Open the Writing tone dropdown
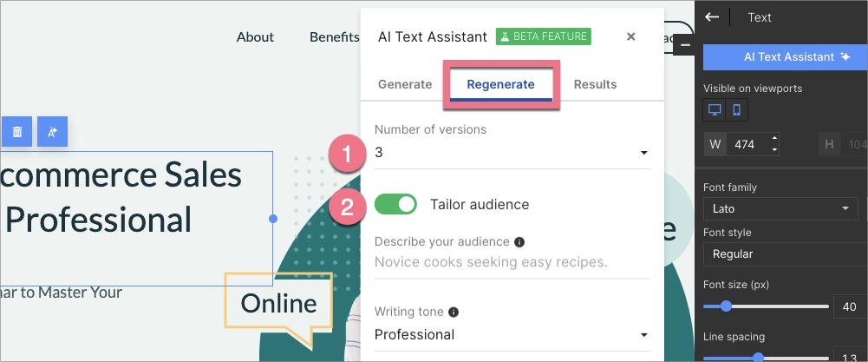Image resolution: width=868 pixels, height=362 pixels. (x=512, y=335)
